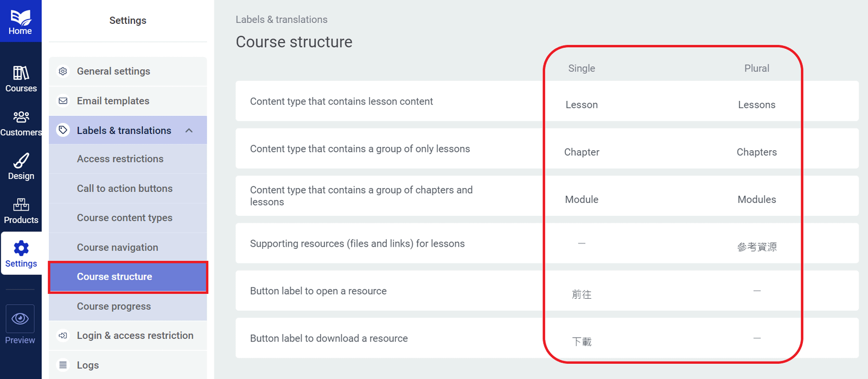Screen dimensions: 868x379
Task: Click the Email templates envelope icon
Action: click(x=63, y=101)
